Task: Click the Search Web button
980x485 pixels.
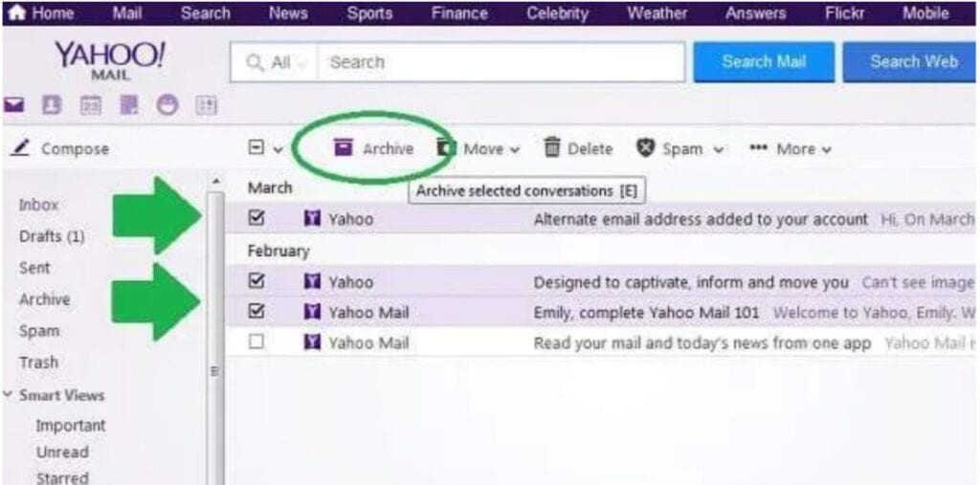Action: click(x=911, y=62)
